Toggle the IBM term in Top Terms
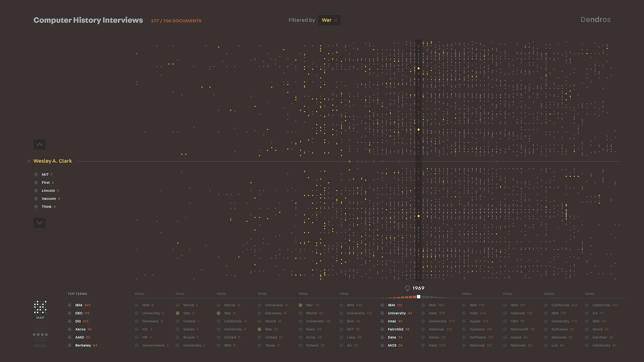Viewport: 644px width, 362px height. click(70, 305)
